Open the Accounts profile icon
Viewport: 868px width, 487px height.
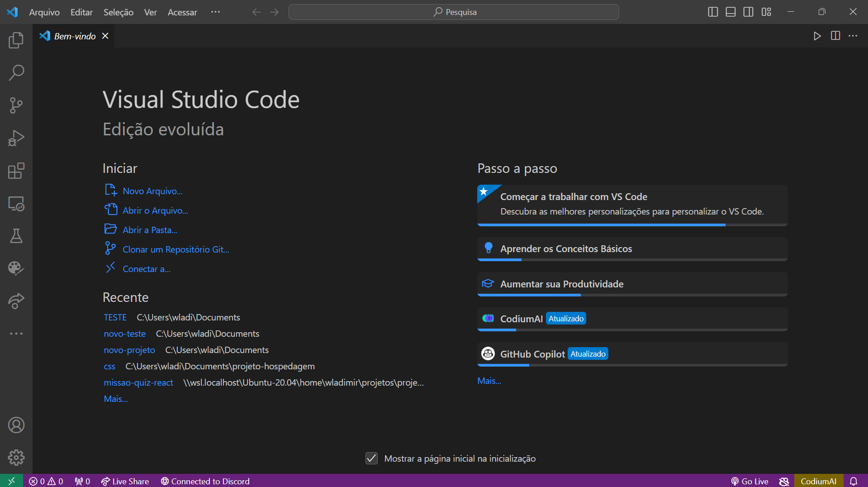click(x=16, y=425)
